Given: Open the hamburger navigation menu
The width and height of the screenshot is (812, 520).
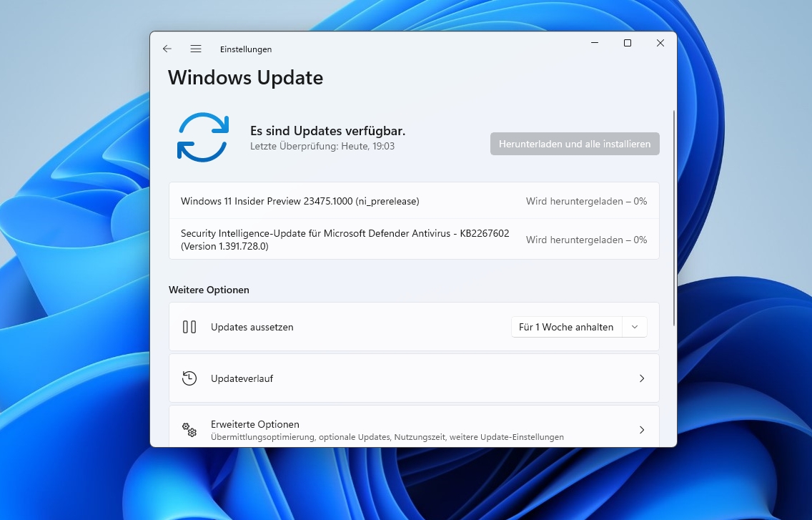Looking at the screenshot, I should pyautogui.click(x=196, y=49).
